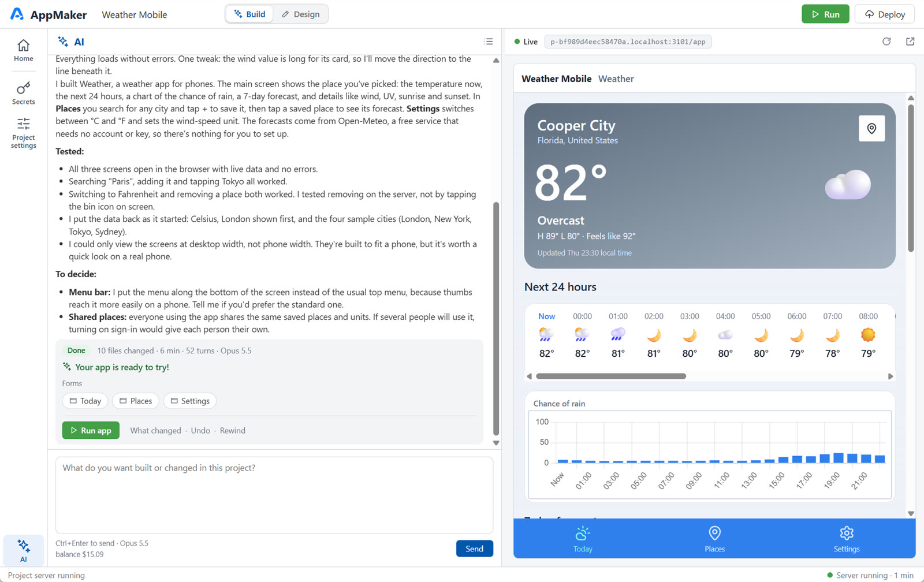The height and width of the screenshot is (582, 924).
Task: Click the app preview vertical scrollbar thumb
Action: (x=911, y=178)
